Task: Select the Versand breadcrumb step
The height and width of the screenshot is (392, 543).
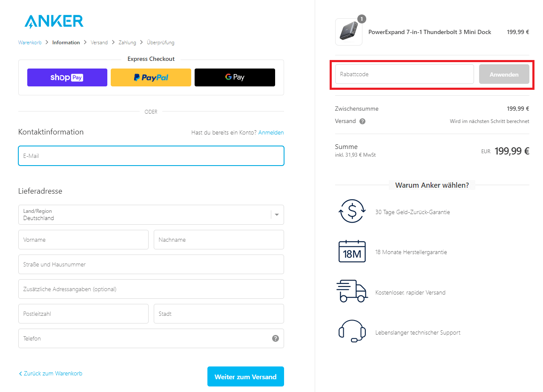Action: 99,43
